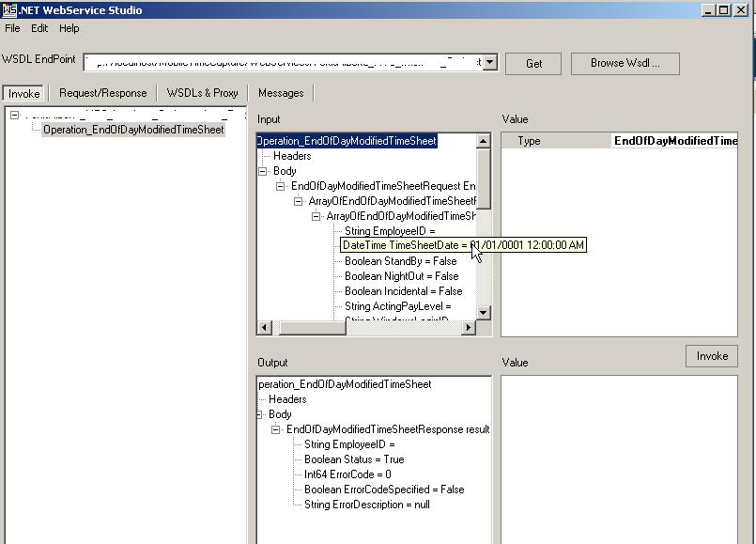Click the Input tree horizontal scrollbar thumb
Screen dimensions: 756x544
point(313,328)
